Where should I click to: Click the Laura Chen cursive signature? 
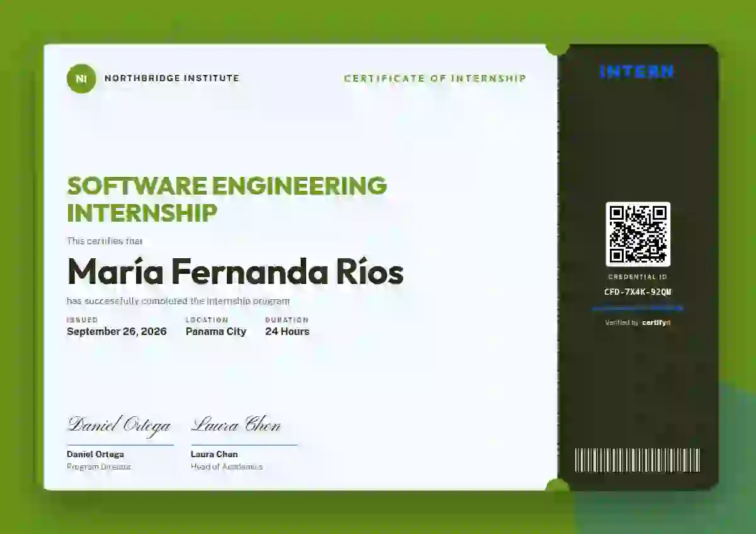[236, 424]
